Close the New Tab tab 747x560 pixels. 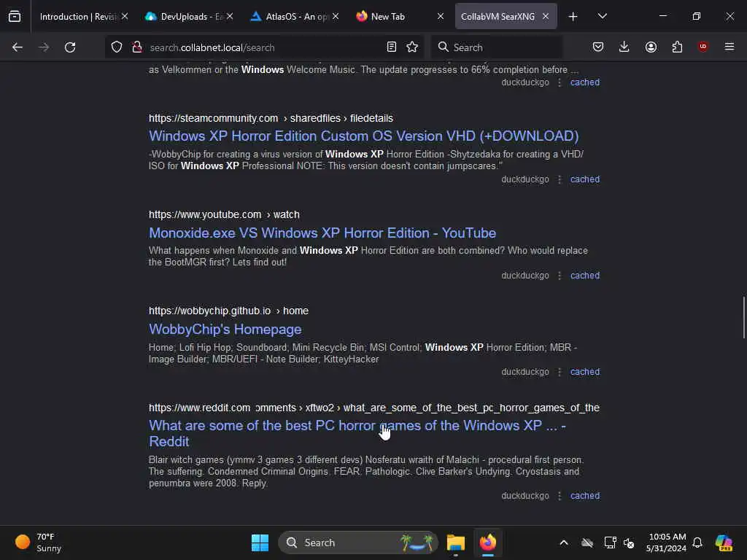pos(441,17)
